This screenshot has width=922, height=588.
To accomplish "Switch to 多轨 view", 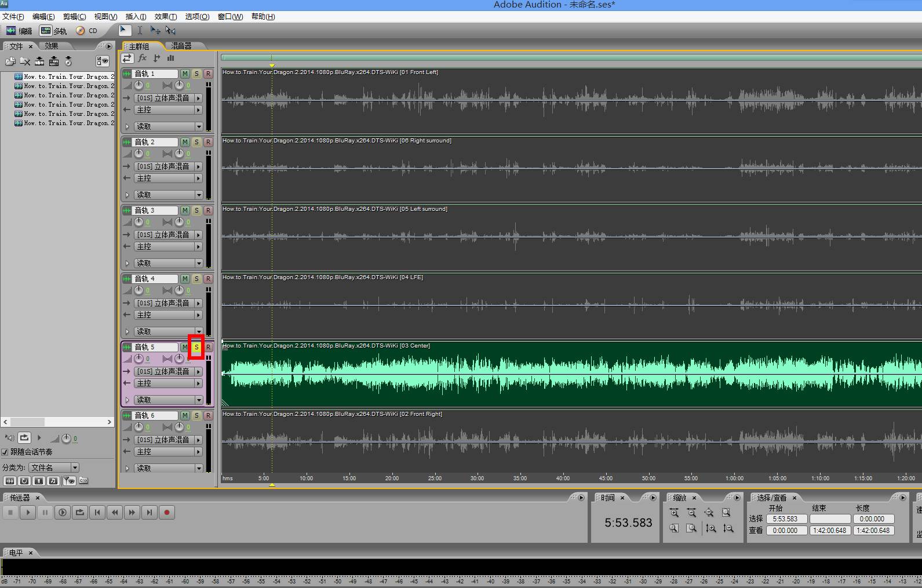I will click(x=54, y=31).
